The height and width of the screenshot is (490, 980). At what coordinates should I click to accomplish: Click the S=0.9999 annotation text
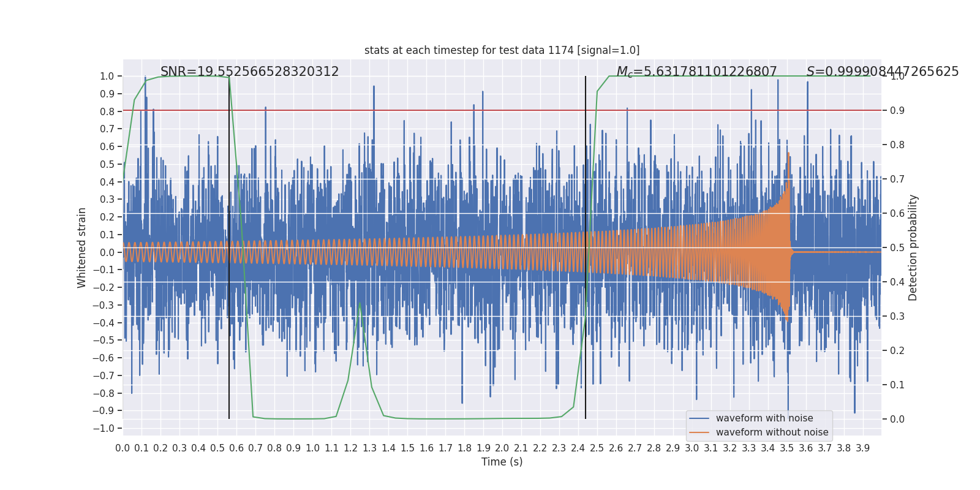tap(882, 72)
